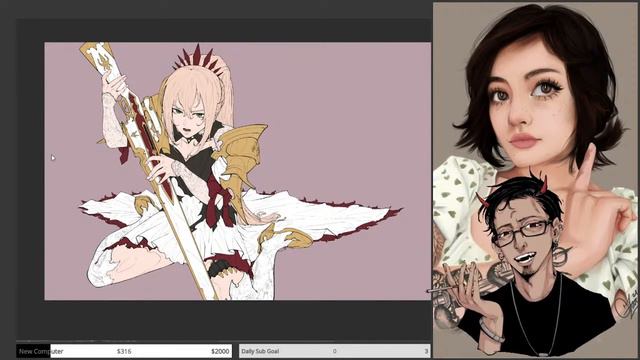Click the 'Daily Sub Goal' label

[x=260, y=351]
